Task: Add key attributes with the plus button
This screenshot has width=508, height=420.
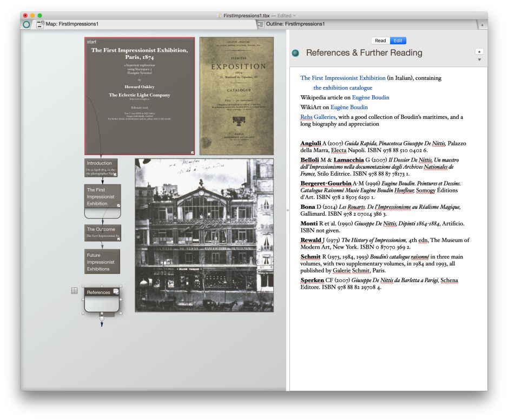Action: coord(478,51)
